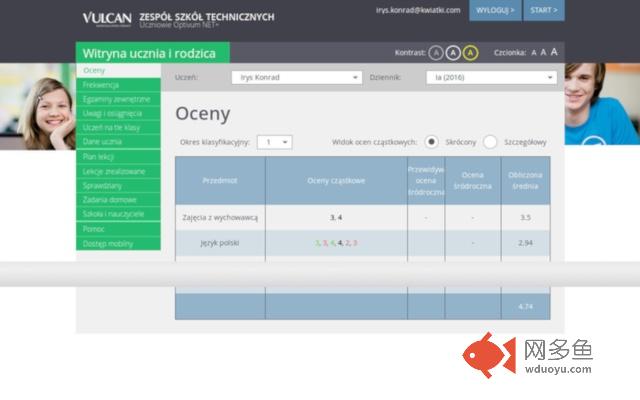640x400 pixels.
Task: Click average 3.5 cell
Action: 525,218
